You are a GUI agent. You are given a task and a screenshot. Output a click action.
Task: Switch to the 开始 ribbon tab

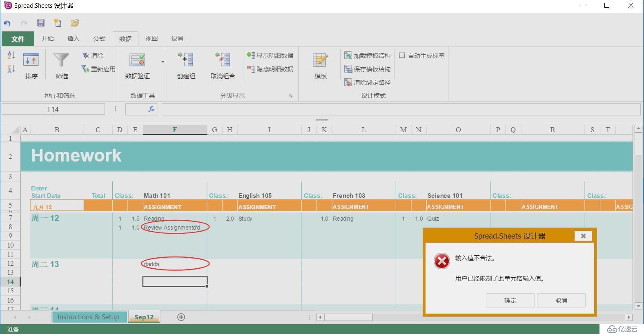pos(48,39)
